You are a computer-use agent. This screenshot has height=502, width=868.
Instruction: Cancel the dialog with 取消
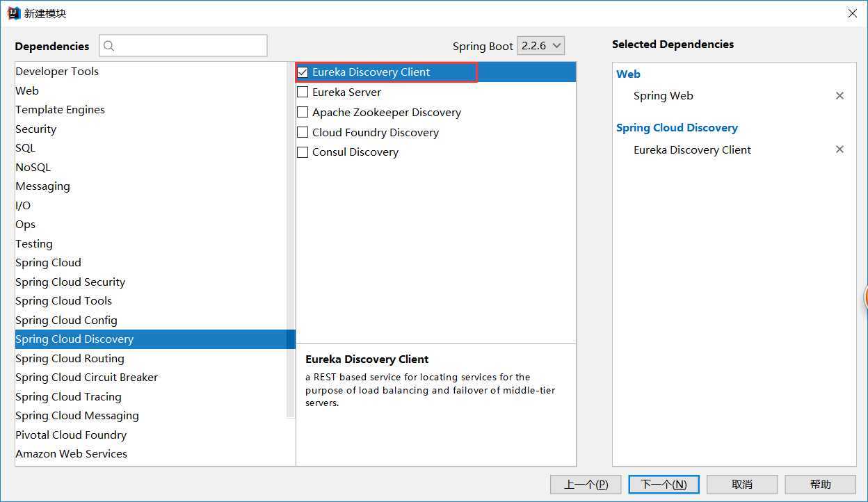[x=742, y=484]
